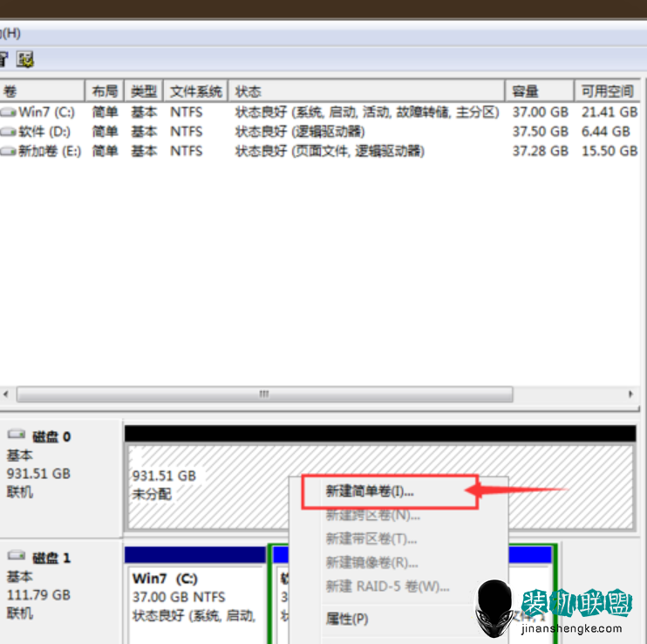Image resolution: width=647 pixels, height=644 pixels.
Task: Choose 新建跨区卷(N)... menu entry
Action: (372, 515)
